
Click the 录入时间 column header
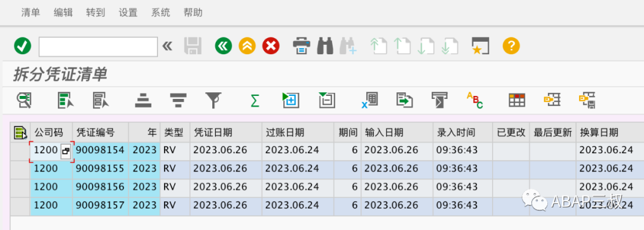[463, 132]
